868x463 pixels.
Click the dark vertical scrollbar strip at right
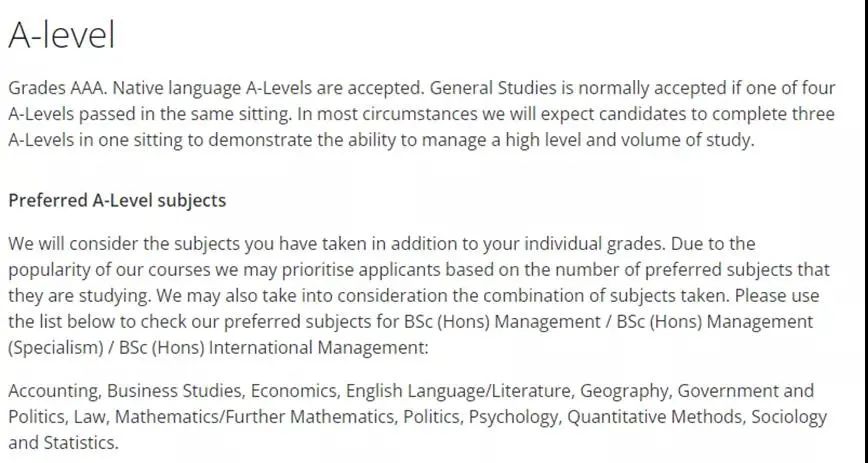click(864, 232)
